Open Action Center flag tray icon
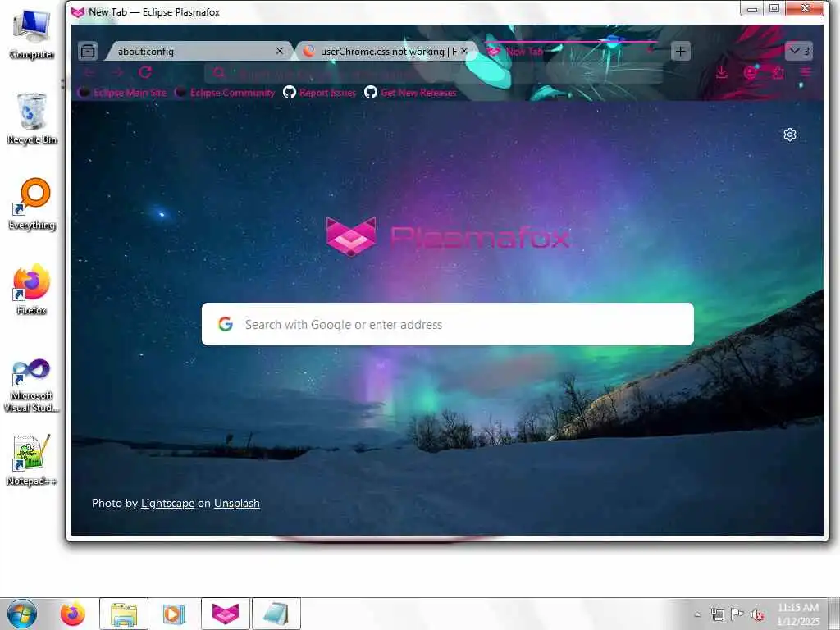 click(x=737, y=614)
